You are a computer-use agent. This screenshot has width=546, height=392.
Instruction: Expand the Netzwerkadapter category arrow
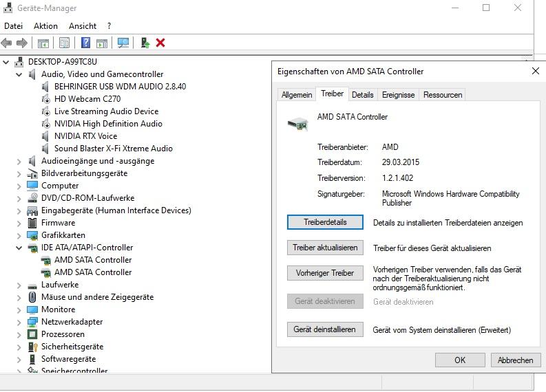tap(19, 322)
